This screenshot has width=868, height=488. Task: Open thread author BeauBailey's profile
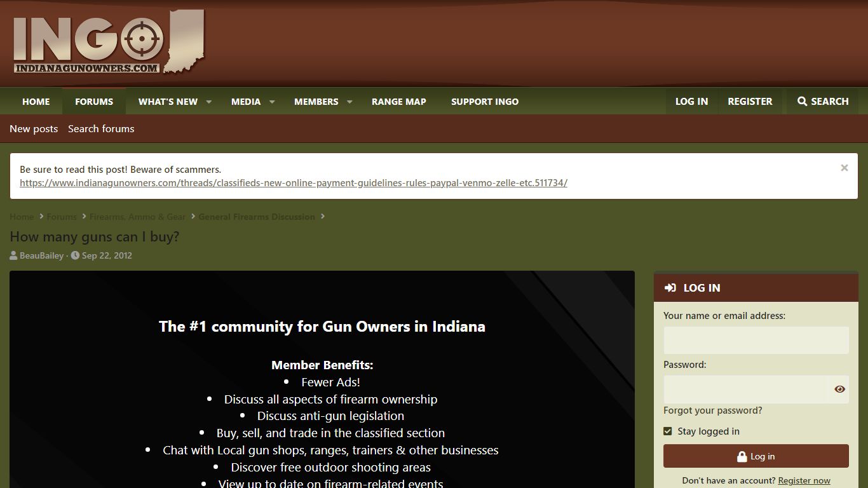coord(42,255)
